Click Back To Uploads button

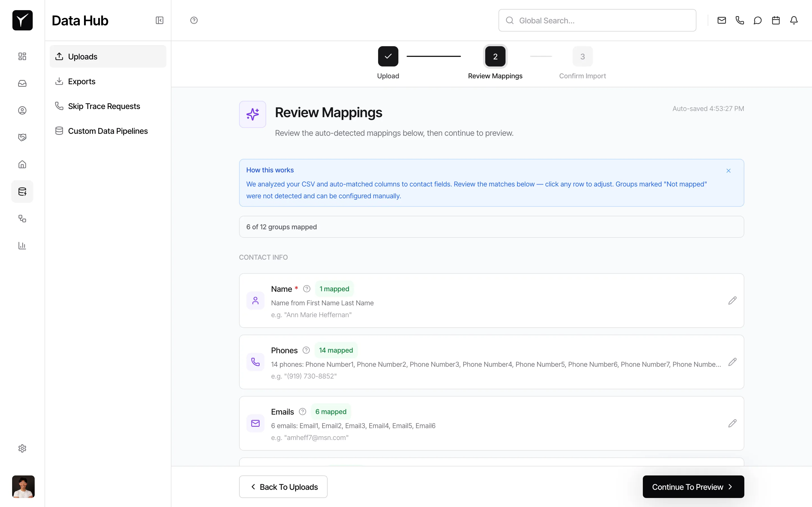coord(283,486)
